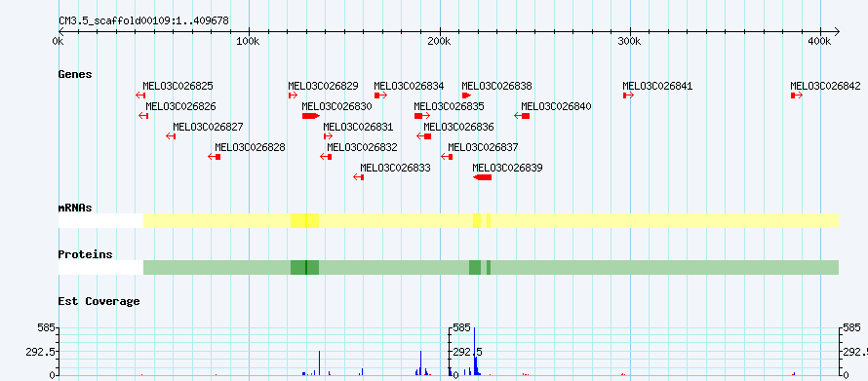Click the bright yellow mRNA segment near 130k
Viewport: 868px width, 381px height.
point(304,220)
